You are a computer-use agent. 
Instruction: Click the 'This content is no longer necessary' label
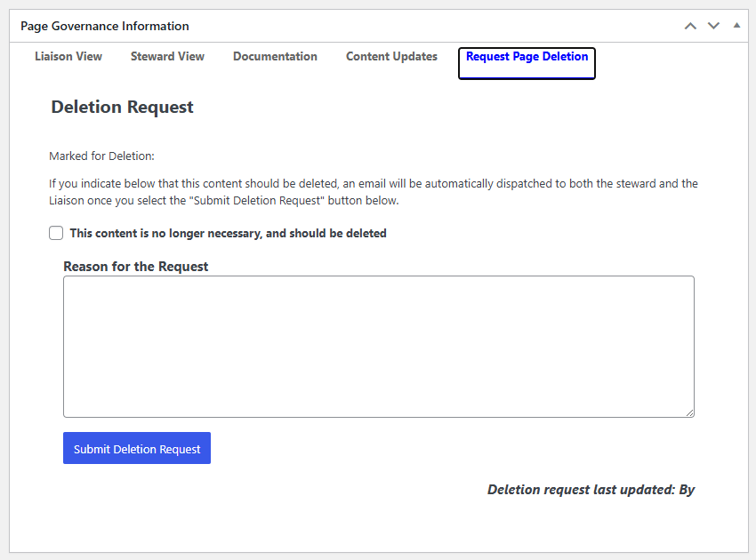(228, 233)
